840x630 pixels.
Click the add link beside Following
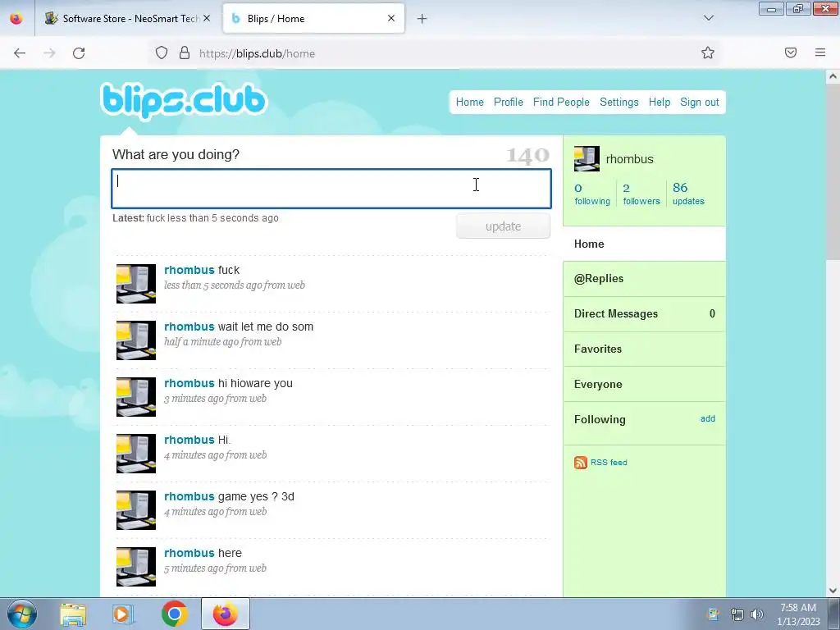pyautogui.click(x=708, y=418)
